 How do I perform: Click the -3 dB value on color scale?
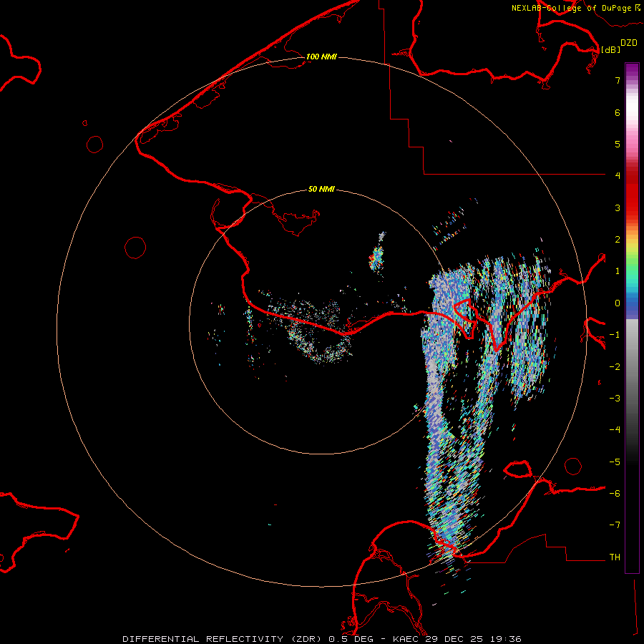[x=615, y=399]
